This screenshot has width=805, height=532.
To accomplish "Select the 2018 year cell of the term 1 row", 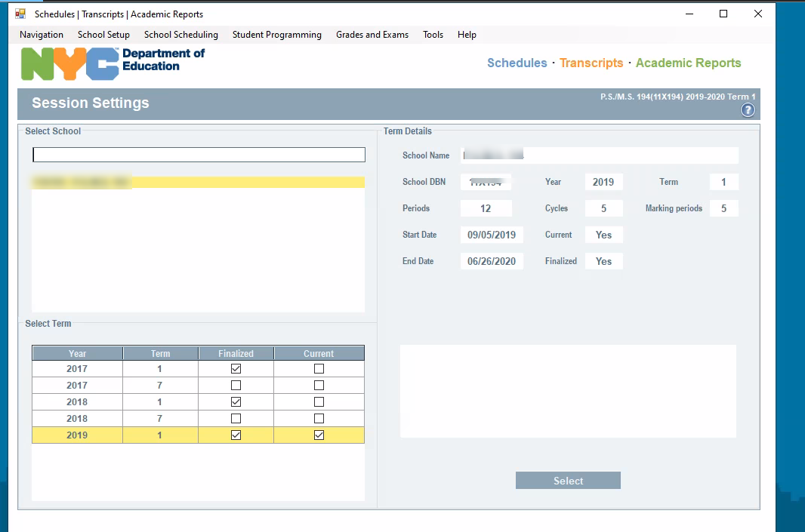I will pos(77,401).
